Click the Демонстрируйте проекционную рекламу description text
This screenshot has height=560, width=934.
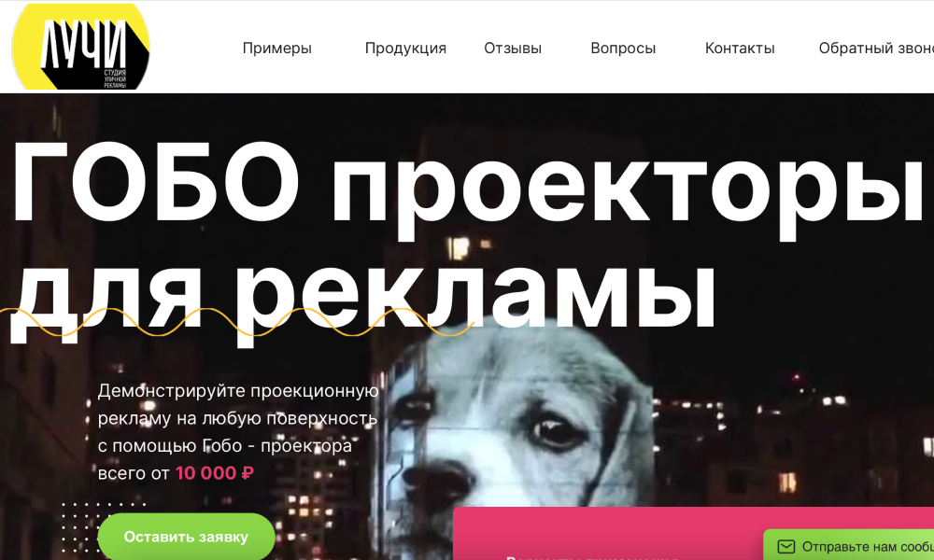tap(238, 432)
